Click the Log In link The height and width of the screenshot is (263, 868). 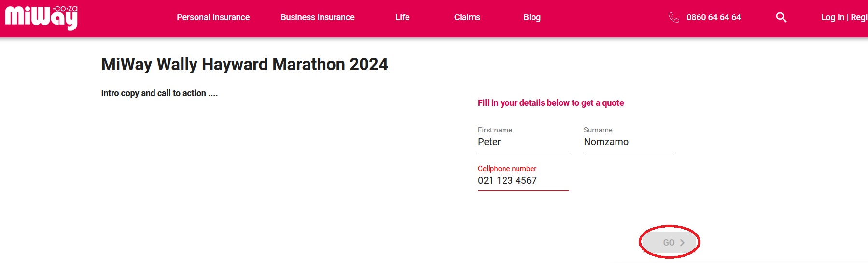(832, 17)
